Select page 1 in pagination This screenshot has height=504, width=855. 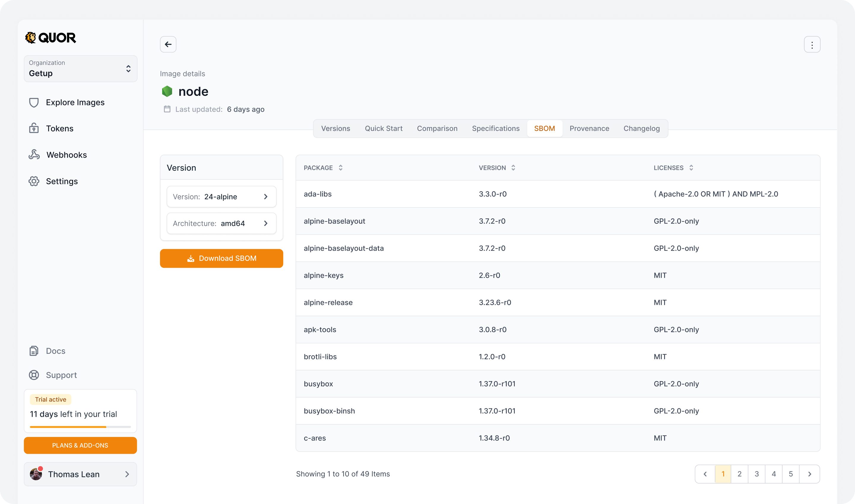723,474
